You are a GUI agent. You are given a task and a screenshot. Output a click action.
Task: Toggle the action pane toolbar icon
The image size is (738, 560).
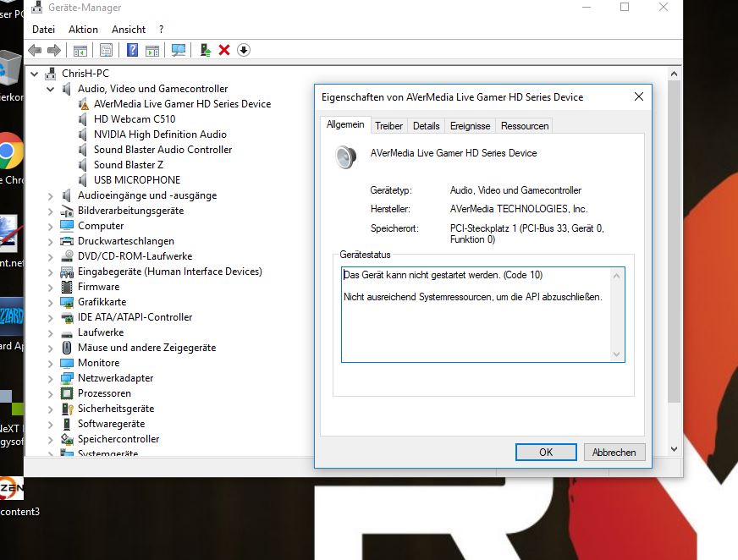[x=152, y=50]
